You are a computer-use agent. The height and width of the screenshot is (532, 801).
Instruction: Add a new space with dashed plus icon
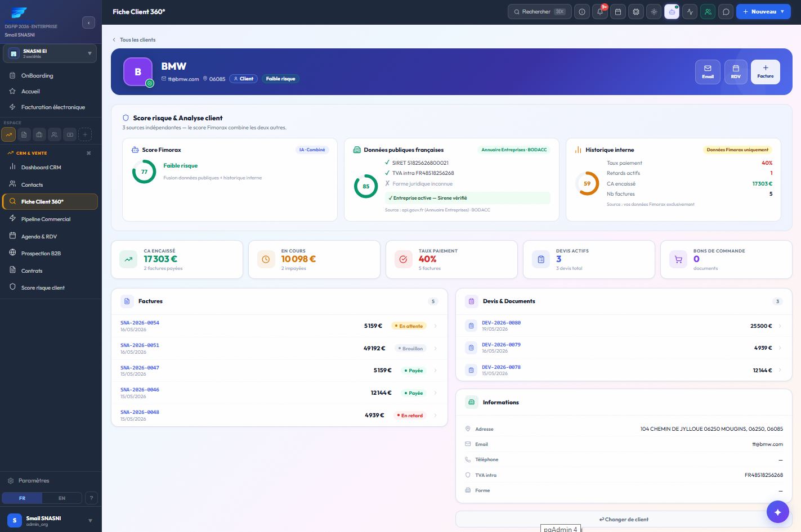click(85, 134)
